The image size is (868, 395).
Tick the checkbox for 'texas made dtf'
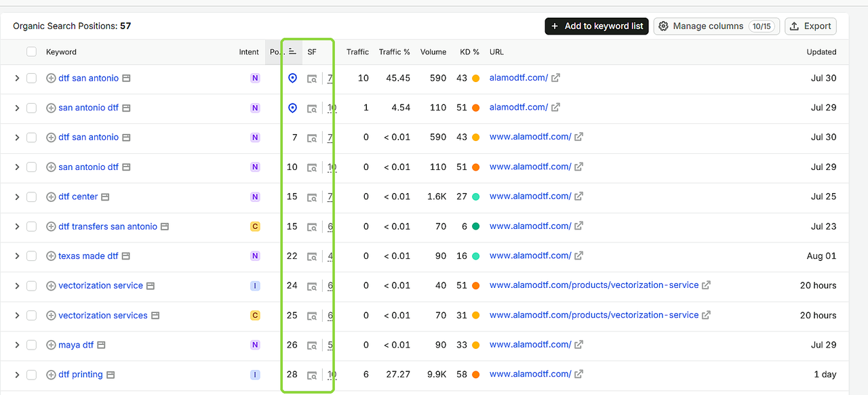(x=31, y=256)
